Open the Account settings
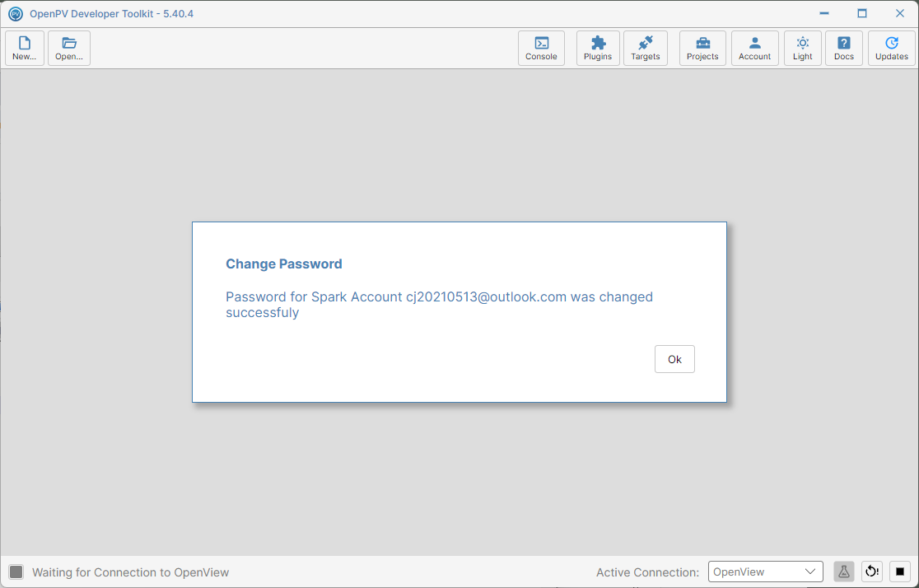The width and height of the screenshot is (919, 588). (754, 48)
